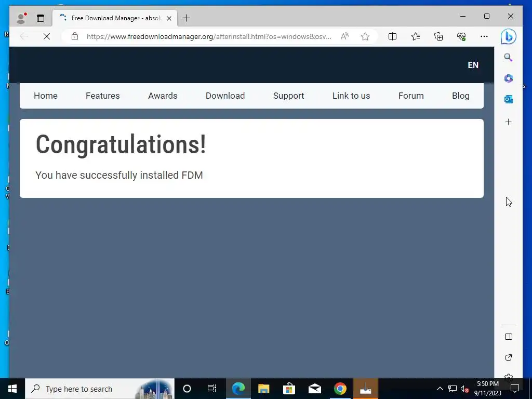Open Mail app from taskbar
Viewport: 532px width, 399px height.
click(314, 389)
